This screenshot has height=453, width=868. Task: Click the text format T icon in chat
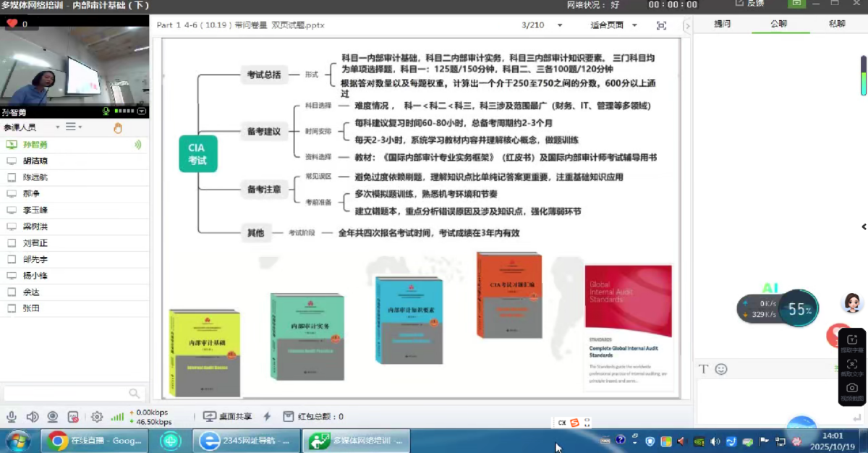(703, 369)
